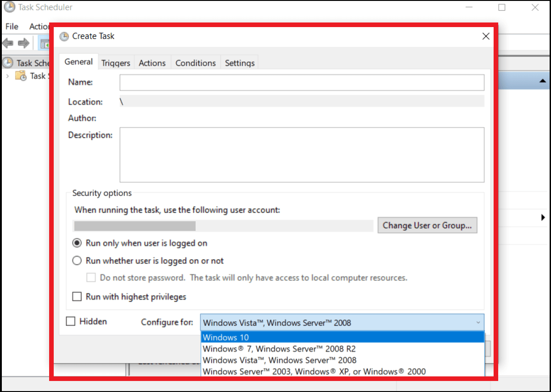
Task: Open the File menu
Action: [x=11, y=26]
